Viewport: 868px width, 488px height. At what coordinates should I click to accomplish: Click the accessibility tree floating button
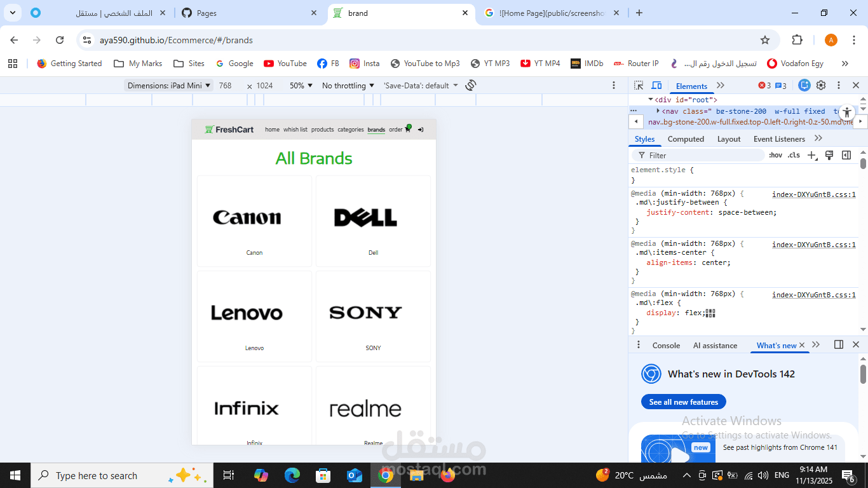coord(847,113)
